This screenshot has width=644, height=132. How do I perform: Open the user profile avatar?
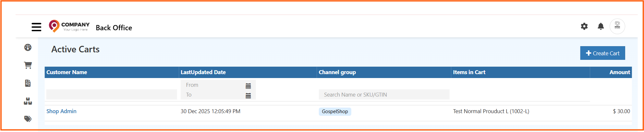617,26
